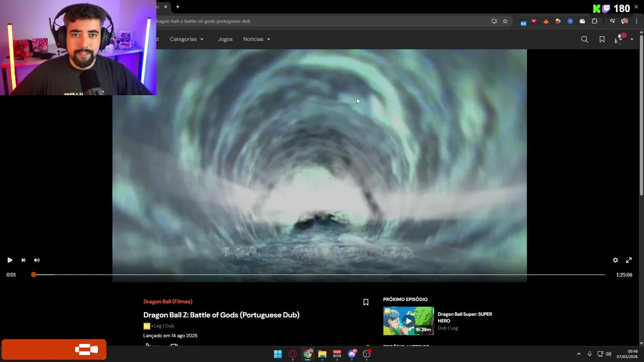Click the microphone tray icon
The height and width of the screenshot is (362, 644).
pyautogui.click(x=590, y=354)
